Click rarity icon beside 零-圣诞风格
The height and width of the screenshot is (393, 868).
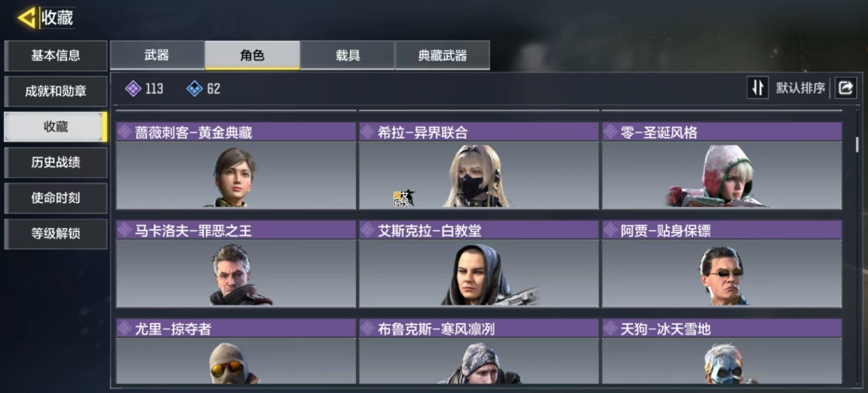(610, 132)
